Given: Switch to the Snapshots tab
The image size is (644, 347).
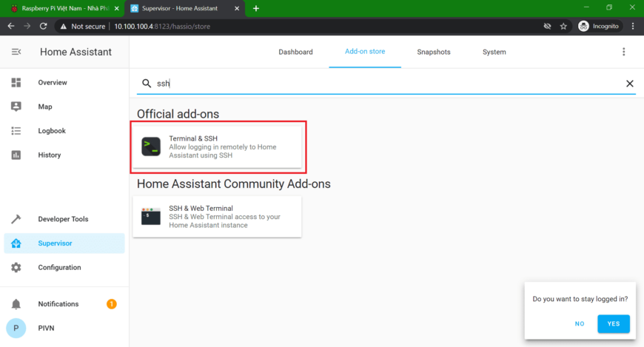Looking at the screenshot, I should (x=433, y=52).
